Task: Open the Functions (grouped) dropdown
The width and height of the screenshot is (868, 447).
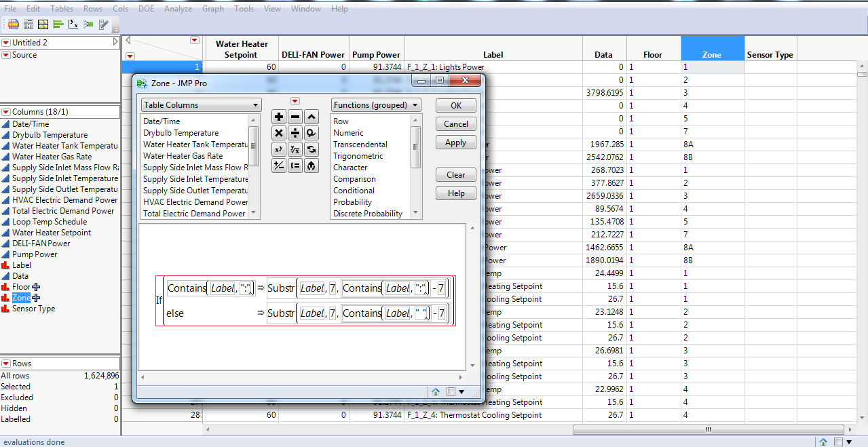Action: (376, 105)
